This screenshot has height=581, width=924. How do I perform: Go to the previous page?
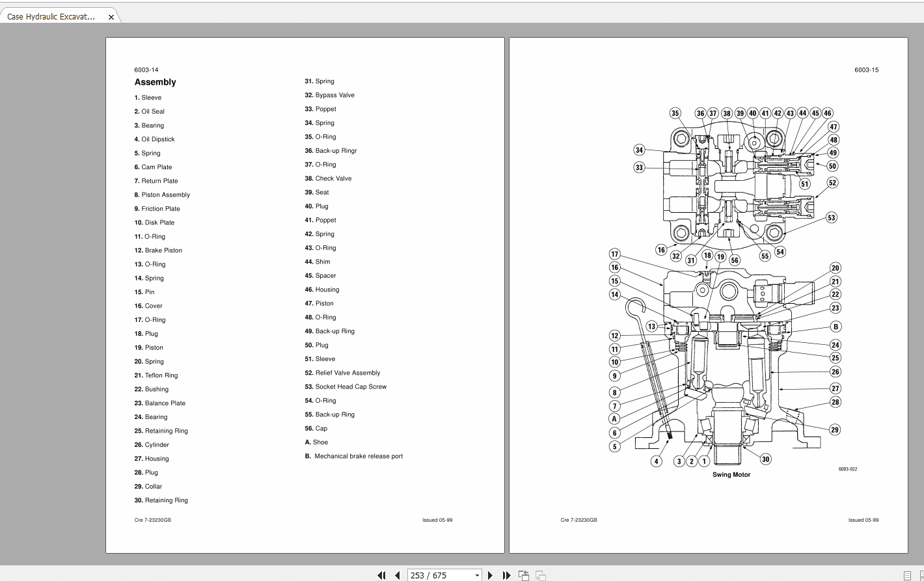click(398, 575)
